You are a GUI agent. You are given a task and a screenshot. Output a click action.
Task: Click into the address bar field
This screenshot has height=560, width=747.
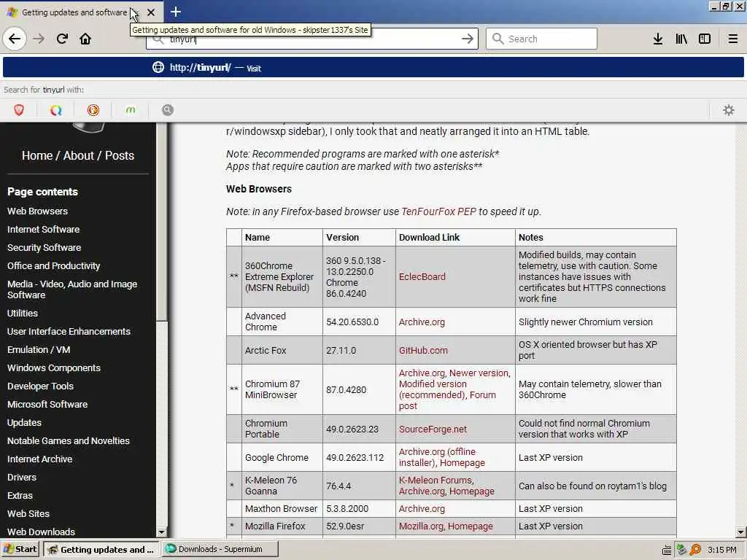(312, 39)
